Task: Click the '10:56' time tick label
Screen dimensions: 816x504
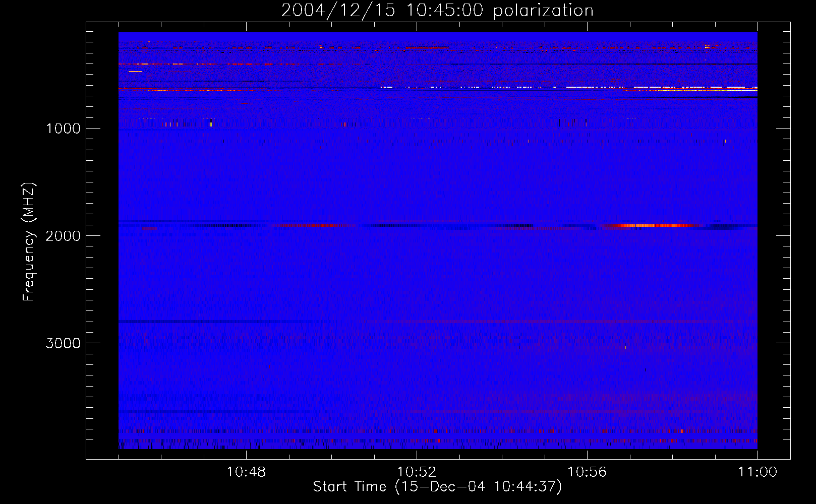Action: 587,472
